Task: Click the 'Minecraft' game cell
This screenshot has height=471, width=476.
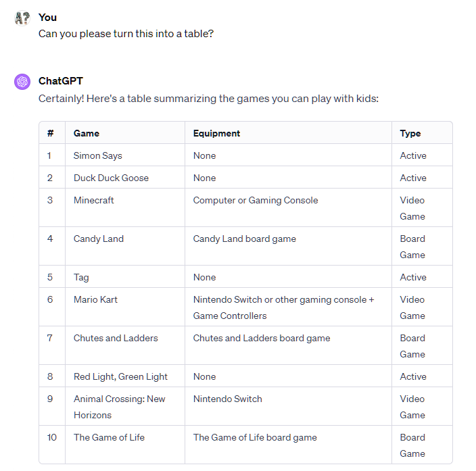Action: pos(94,200)
